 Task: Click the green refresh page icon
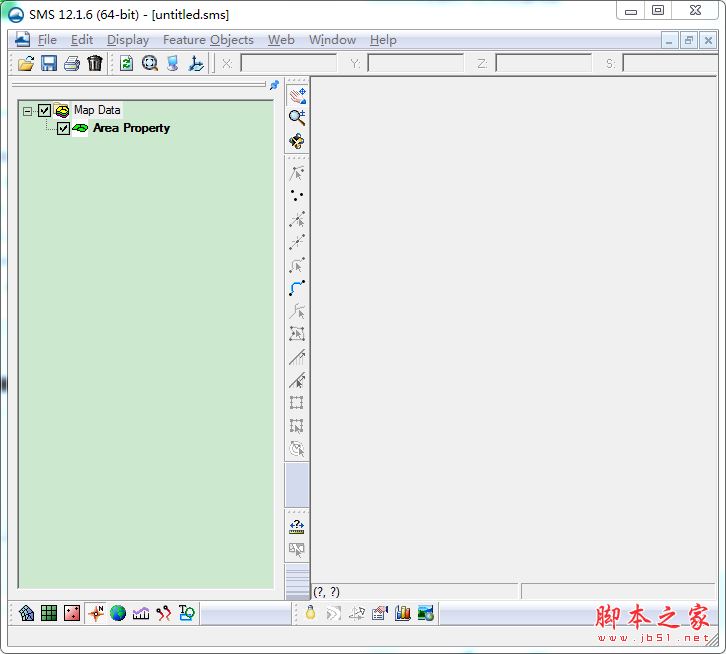coord(126,63)
